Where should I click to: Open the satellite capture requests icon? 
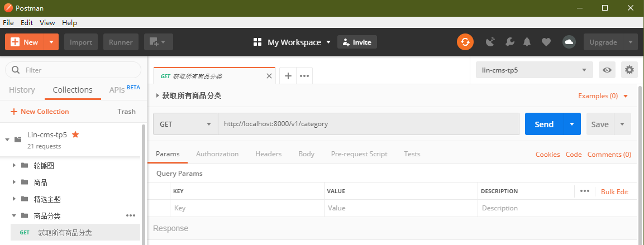pyautogui.click(x=490, y=42)
